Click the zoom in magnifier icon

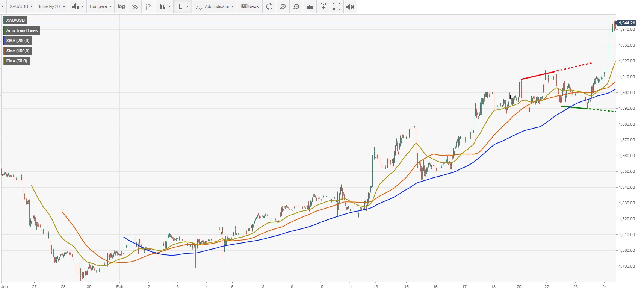(283, 6)
